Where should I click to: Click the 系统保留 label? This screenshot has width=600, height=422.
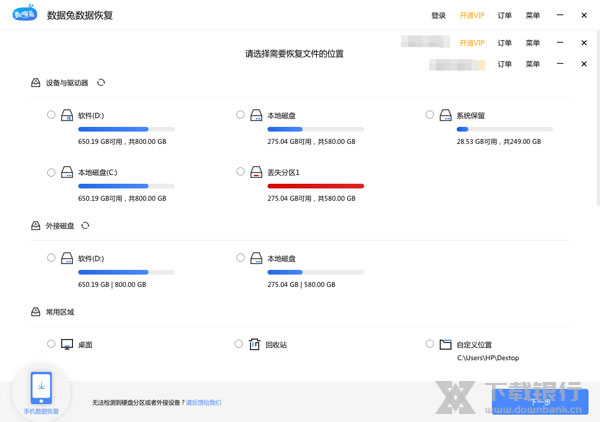(x=471, y=116)
